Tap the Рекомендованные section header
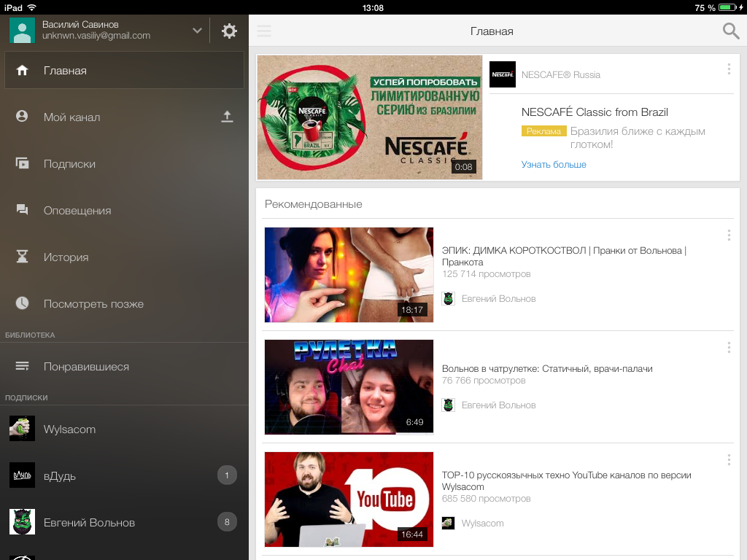The image size is (747, 560). [x=314, y=204]
